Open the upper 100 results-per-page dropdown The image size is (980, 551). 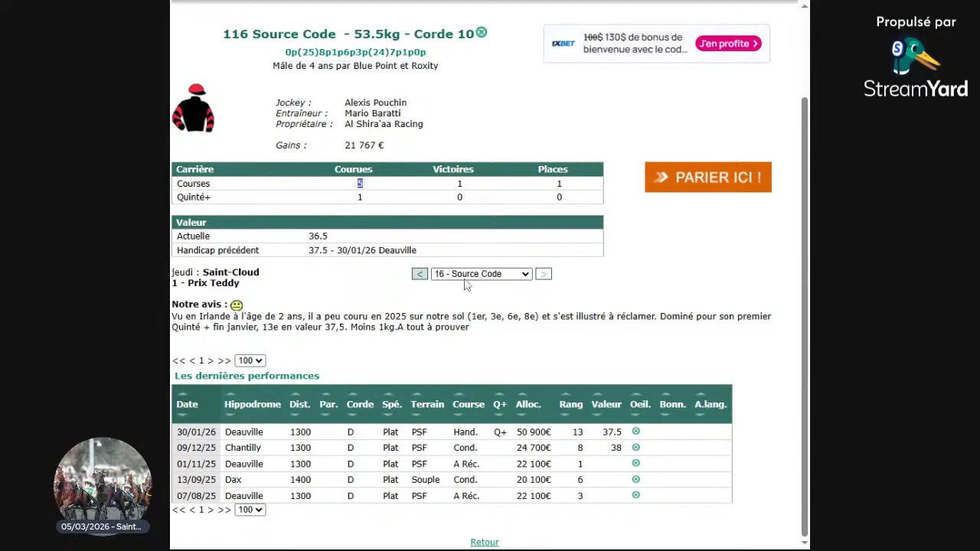(x=250, y=360)
